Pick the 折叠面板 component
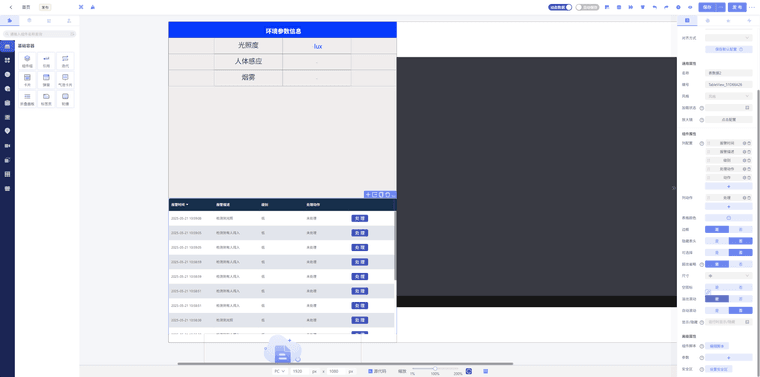The image size is (760, 377). coord(27,99)
